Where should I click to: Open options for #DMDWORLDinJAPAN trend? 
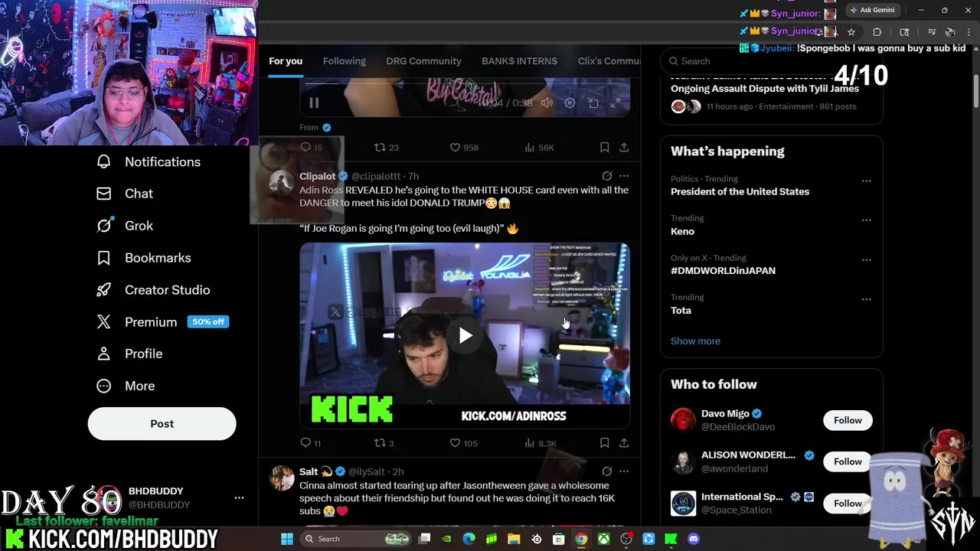coord(866,260)
